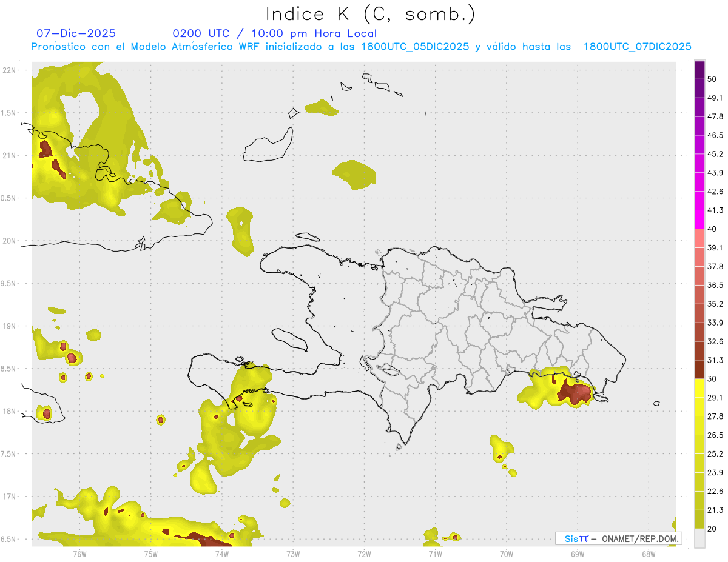Click the "23.9" value on the color scale
This screenshot has height=562, width=728.
tap(715, 473)
